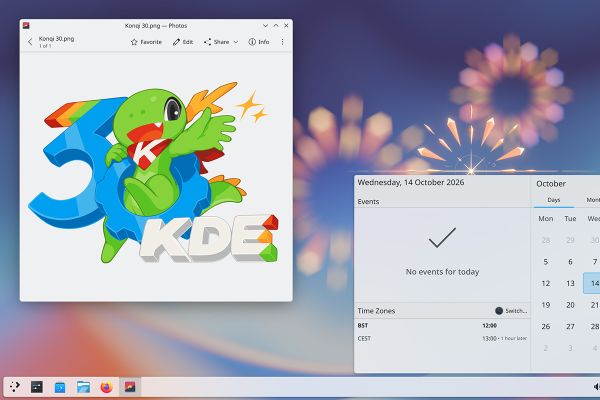The height and width of the screenshot is (400, 600).
Task: Click the Photos app icon in title bar
Action: [x=26, y=26]
